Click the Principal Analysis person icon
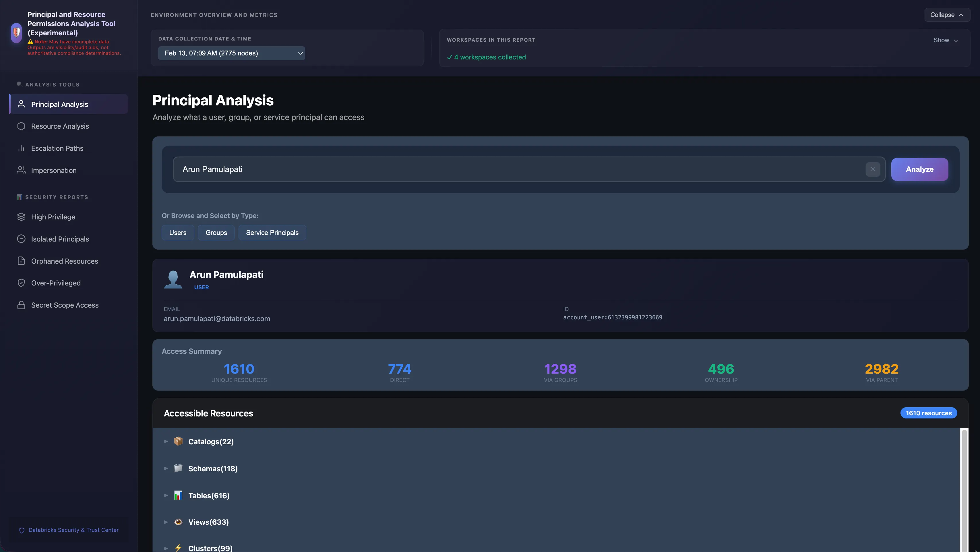Image resolution: width=980 pixels, height=552 pixels. click(x=21, y=104)
